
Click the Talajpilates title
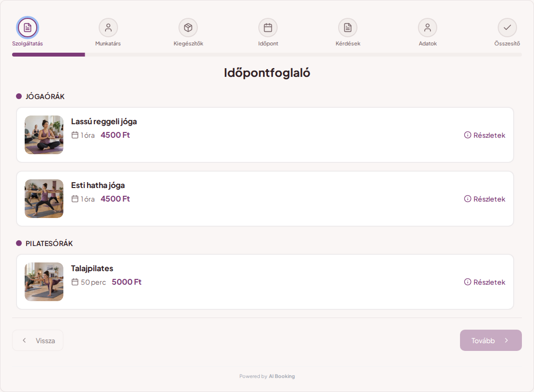(x=92, y=268)
